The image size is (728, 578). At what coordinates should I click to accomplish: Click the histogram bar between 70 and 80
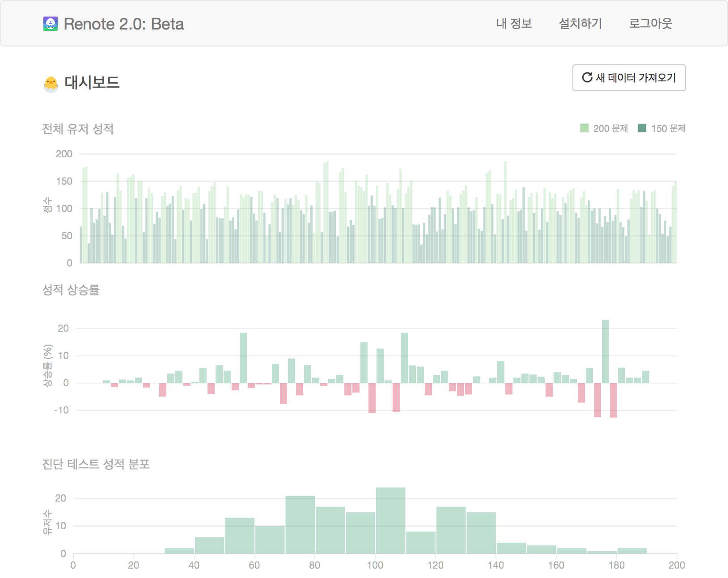(300, 524)
